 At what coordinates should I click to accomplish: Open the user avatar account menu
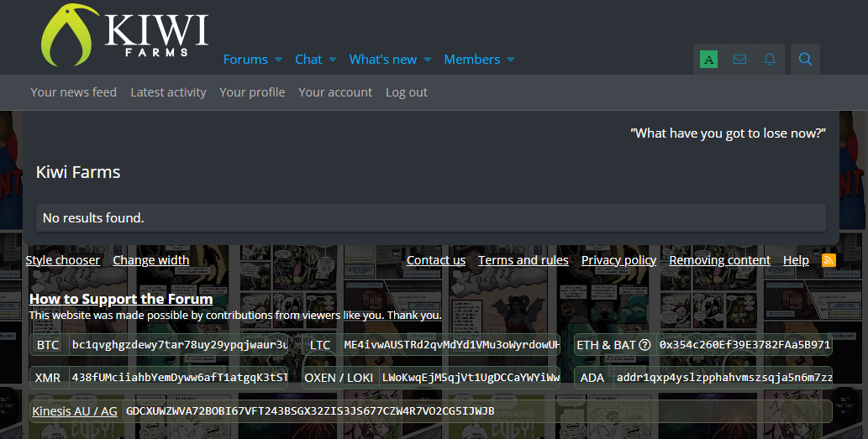(x=708, y=60)
